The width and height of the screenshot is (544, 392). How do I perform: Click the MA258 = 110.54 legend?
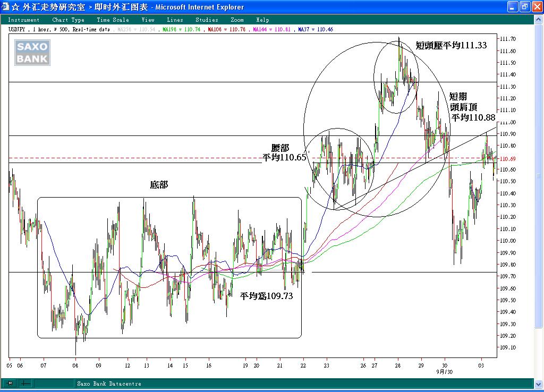click(137, 30)
